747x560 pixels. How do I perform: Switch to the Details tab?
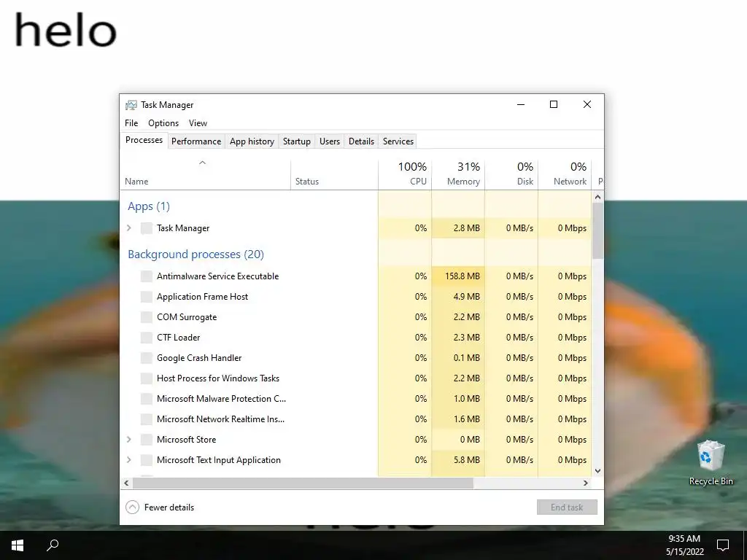point(361,141)
